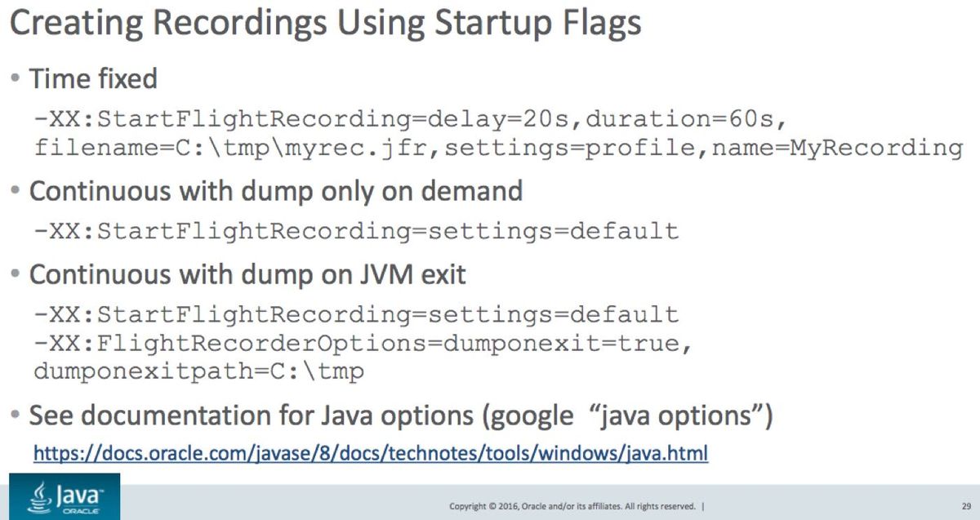Click the FlightRecorderOptions=dumponexit=true line

[x=364, y=344]
